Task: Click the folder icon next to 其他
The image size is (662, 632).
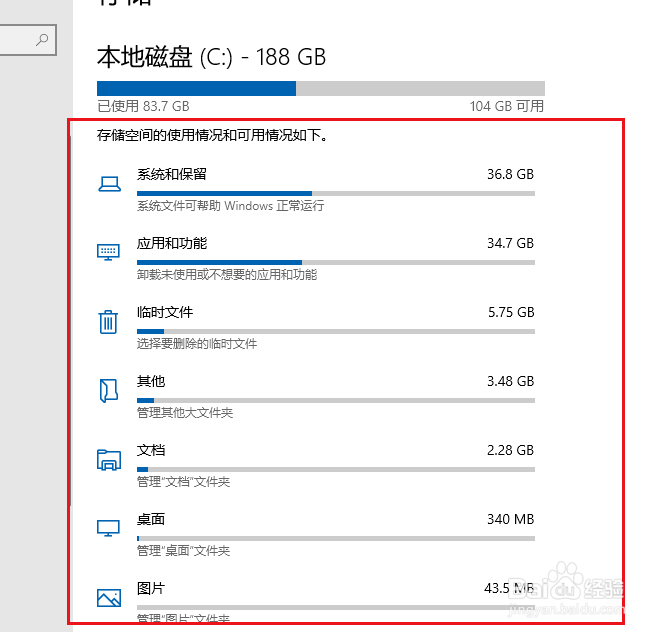Action: (x=109, y=390)
